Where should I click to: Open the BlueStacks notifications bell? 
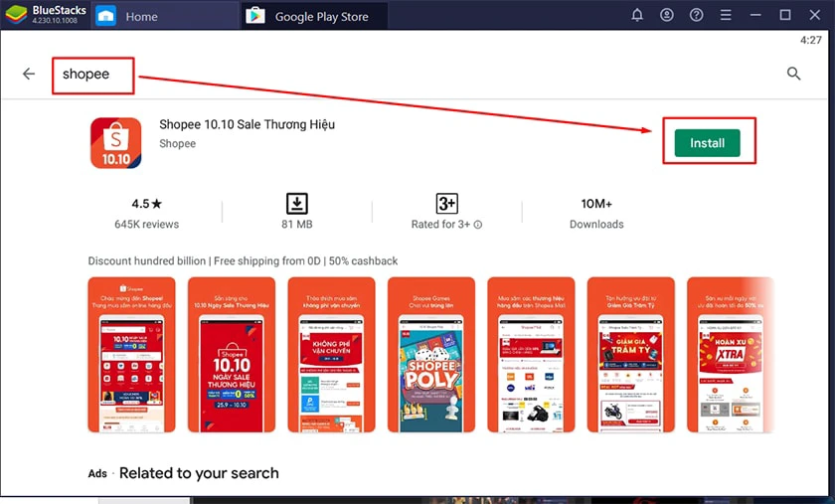point(637,15)
